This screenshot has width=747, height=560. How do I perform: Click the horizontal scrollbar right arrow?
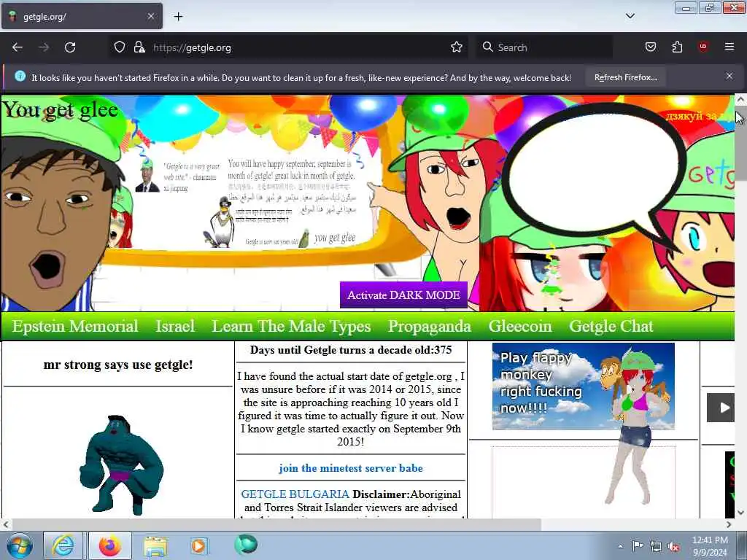729,524
